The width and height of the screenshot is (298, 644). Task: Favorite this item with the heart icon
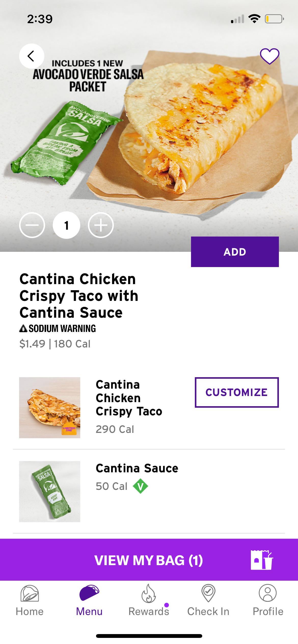(x=269, y=56)
